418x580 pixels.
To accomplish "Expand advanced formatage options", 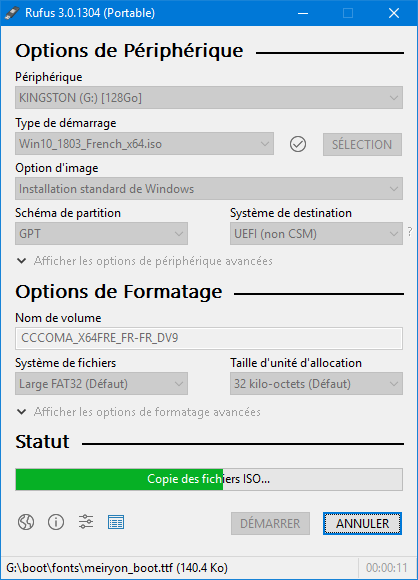I will (x=139, y=412).
